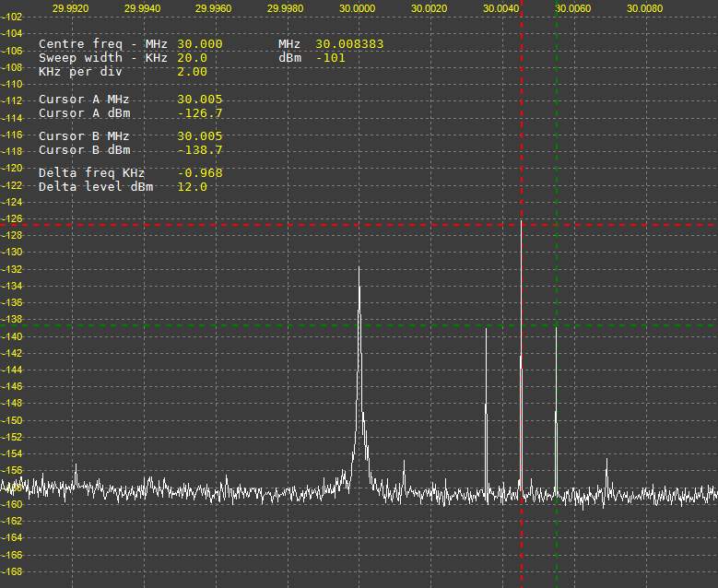Click the -102 dBm axis label
The height and width of the screenshot is (588, 718).
11,17
